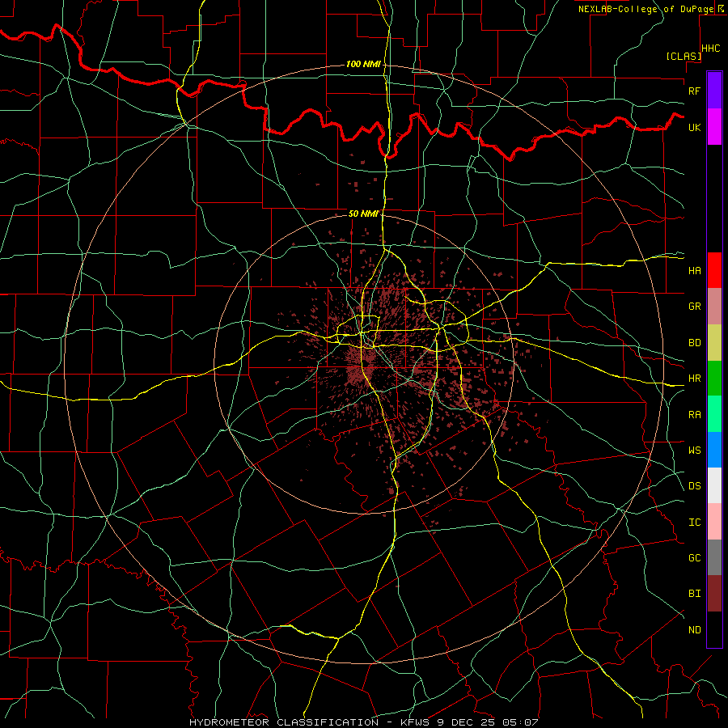The height and width of the screenshot is (728, 728).
Task: Click the BD yellow legend swatch
Action: tap(714, 343)
